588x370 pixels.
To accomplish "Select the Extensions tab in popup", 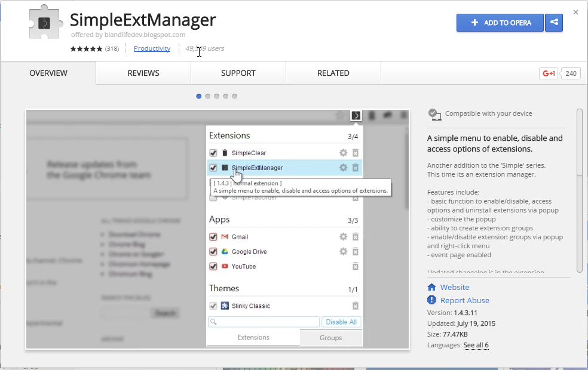I will point(253,337).
